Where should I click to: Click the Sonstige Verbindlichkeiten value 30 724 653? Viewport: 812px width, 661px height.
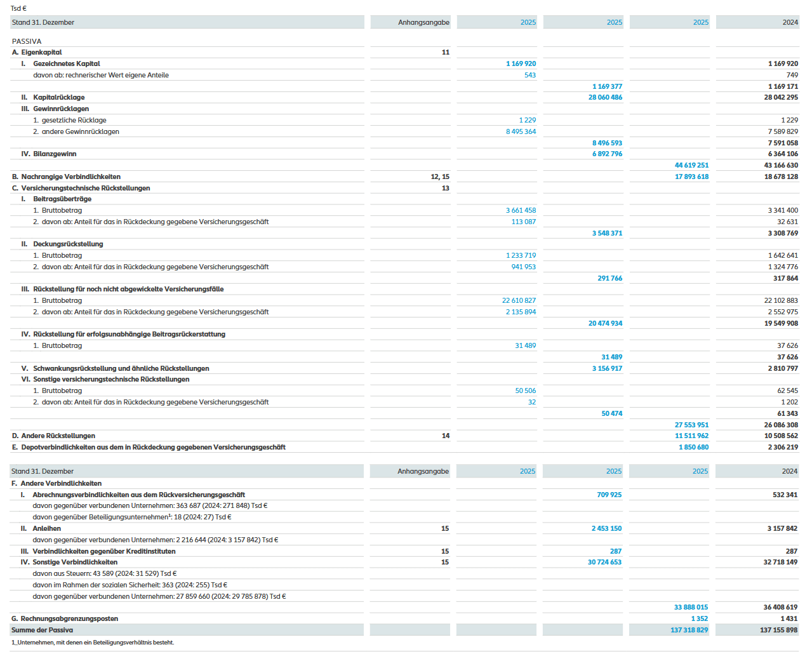604,562
